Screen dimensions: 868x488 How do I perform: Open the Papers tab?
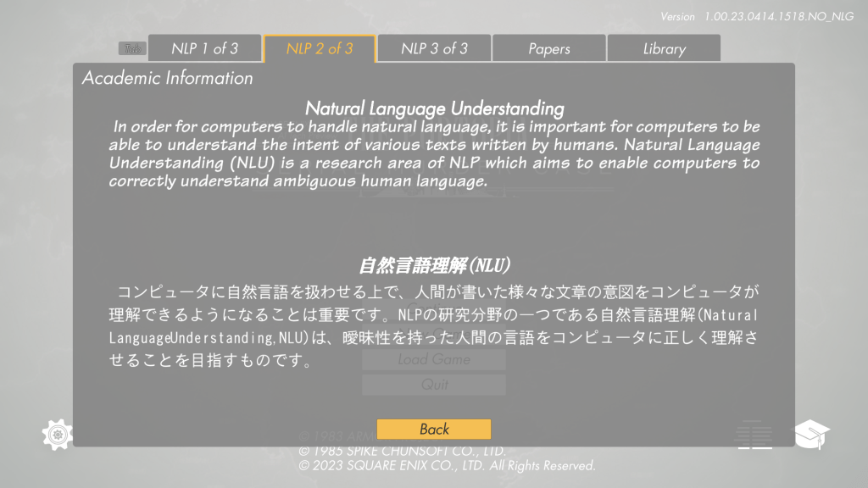[549, 48]
